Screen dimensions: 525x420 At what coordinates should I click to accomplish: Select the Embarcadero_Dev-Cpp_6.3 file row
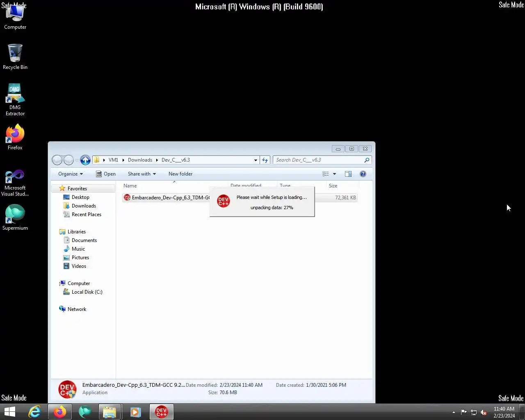(x=240, y=198)
